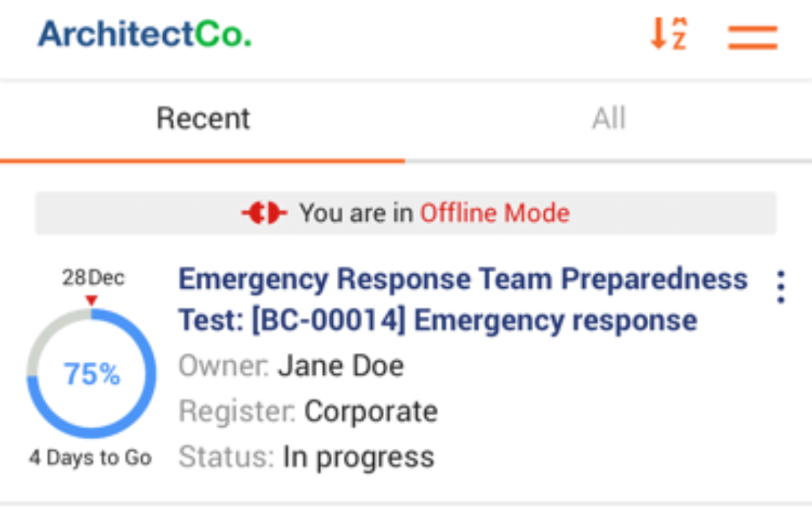Select owner name Jane Doe
The width and height of the screenshot is (812, 508).
click(341, 366)
